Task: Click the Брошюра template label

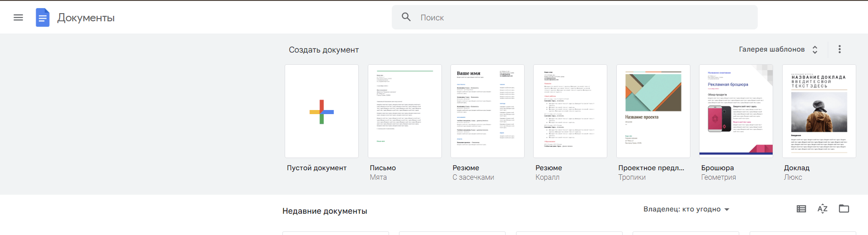Action: click(718, 168)
